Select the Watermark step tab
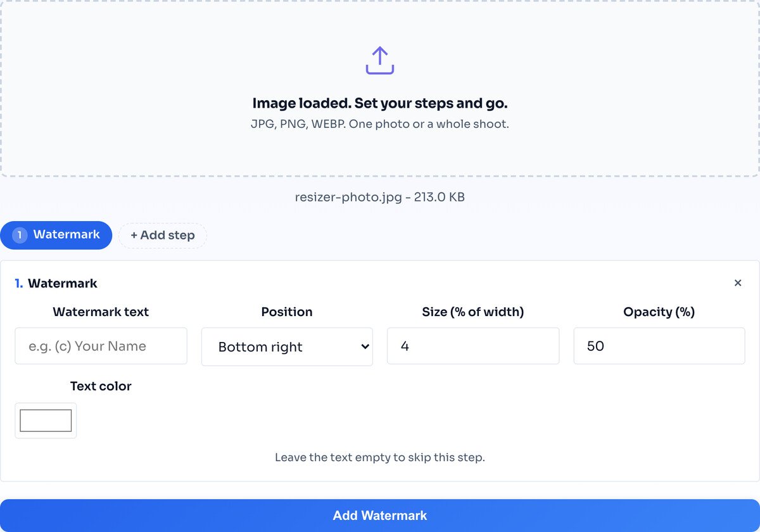 56,235
